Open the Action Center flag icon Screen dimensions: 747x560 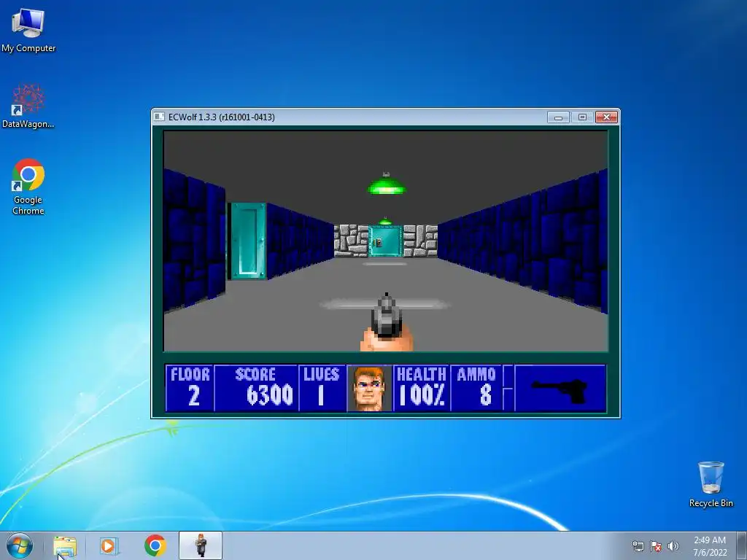(x=656, y=546)
